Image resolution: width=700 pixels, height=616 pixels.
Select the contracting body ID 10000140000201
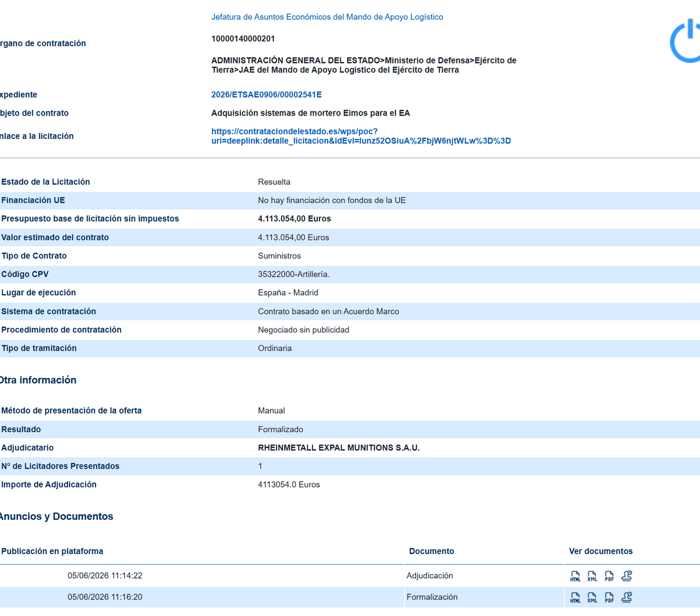(243, 38)
